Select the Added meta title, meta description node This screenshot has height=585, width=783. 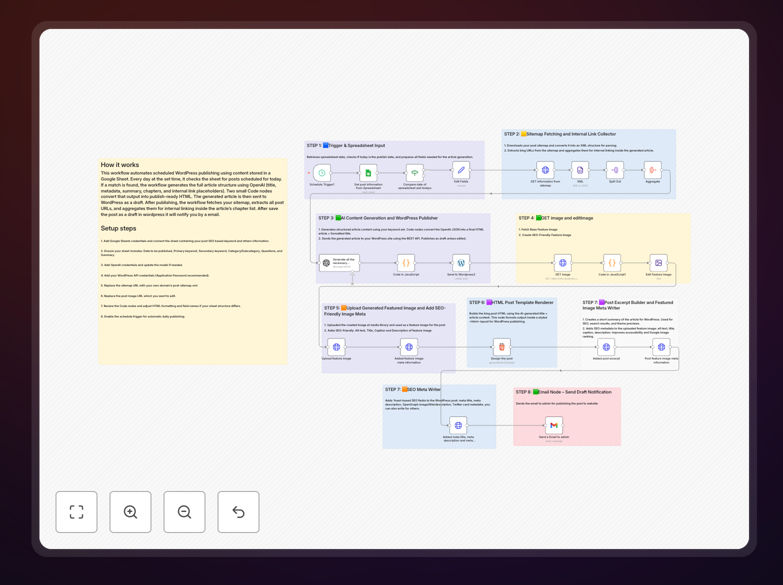coord(458,426)
